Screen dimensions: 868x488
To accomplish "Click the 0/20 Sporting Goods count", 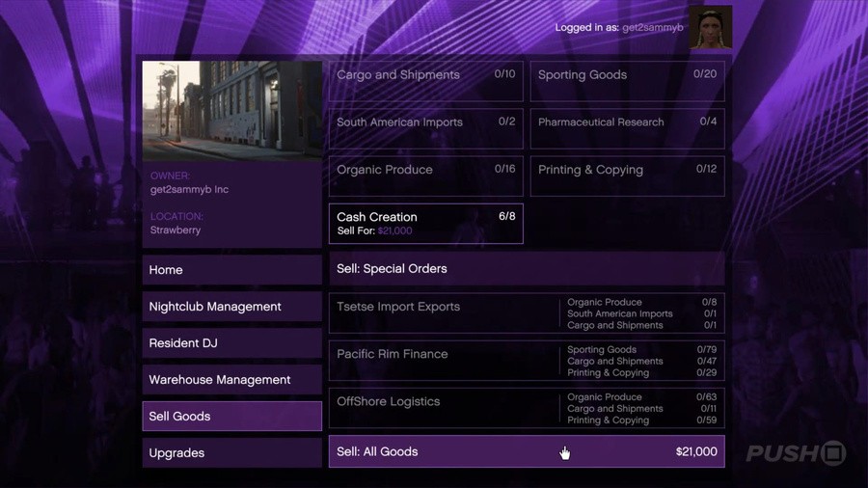I will point(705,73).
